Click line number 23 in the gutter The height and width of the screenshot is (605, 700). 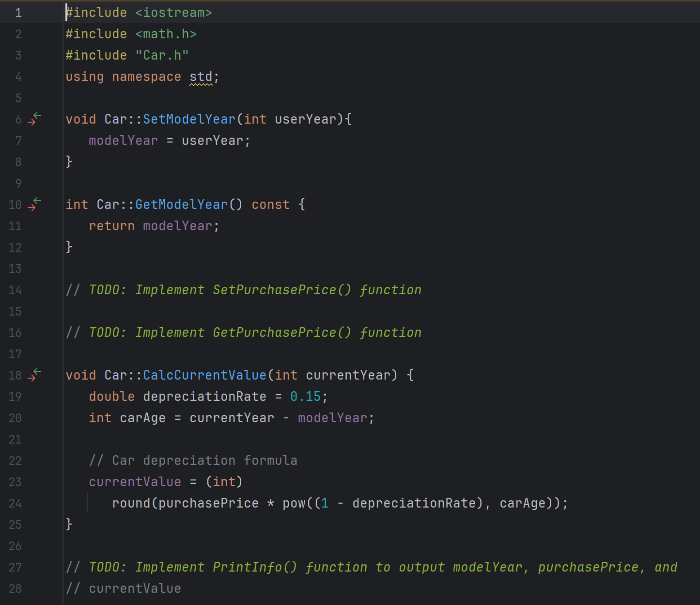(15, 482)
